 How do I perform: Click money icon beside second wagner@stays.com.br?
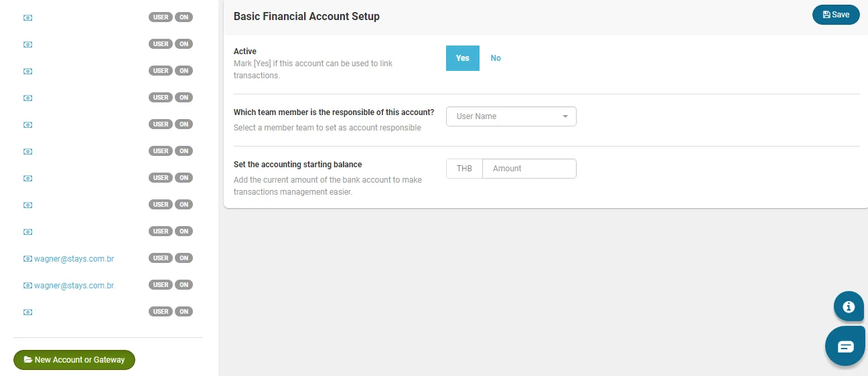[x=27, y=285]
